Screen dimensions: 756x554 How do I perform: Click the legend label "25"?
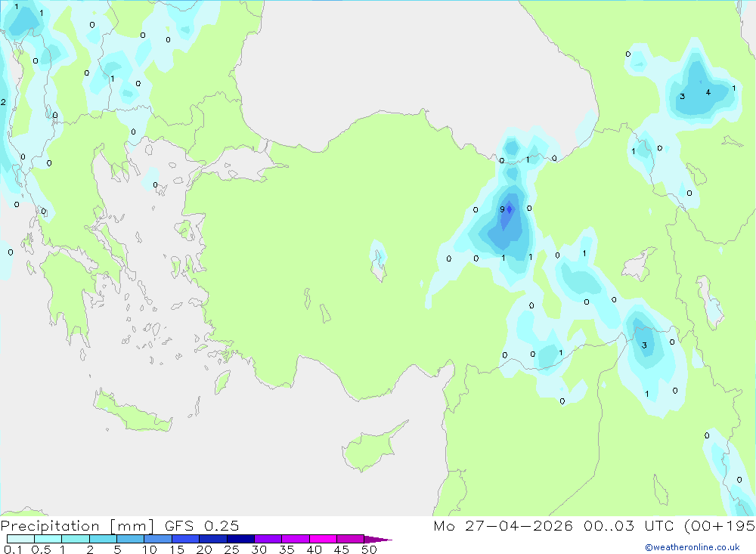[x=231, y=549]
